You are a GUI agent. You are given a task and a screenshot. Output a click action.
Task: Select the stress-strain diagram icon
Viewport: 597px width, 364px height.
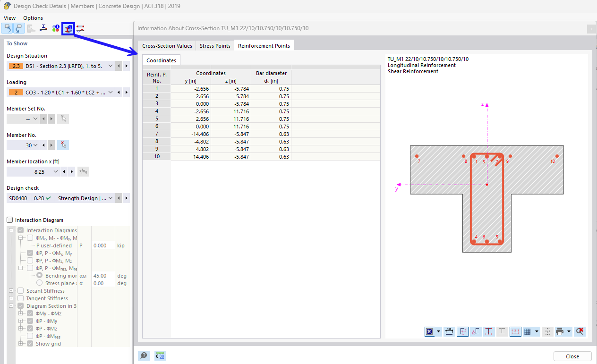43,28
